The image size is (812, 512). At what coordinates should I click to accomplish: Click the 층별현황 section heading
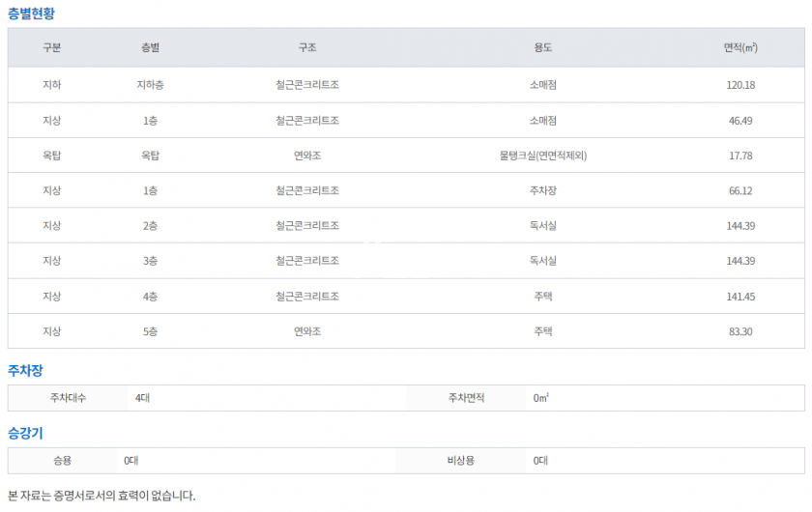click(x=32, y=13)
